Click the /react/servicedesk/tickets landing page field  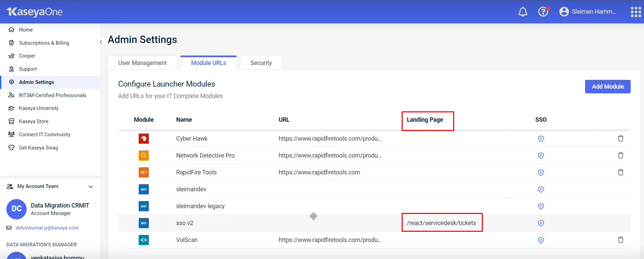[441, 223]
